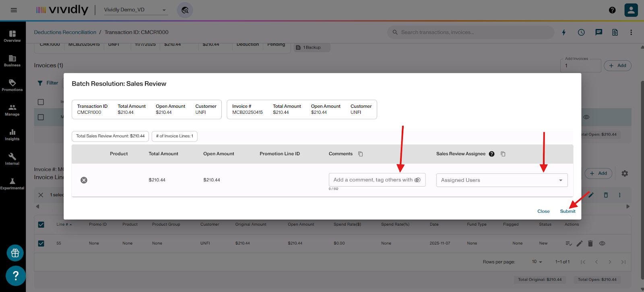Submit the batch resolution
Screen dimensions: 644x292
click(568, 211)
